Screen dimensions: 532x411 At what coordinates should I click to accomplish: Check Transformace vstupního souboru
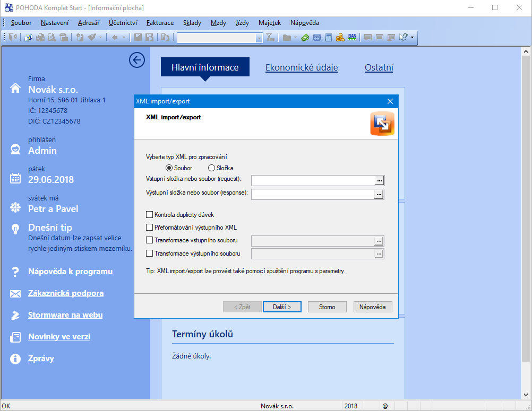point(149,240)
